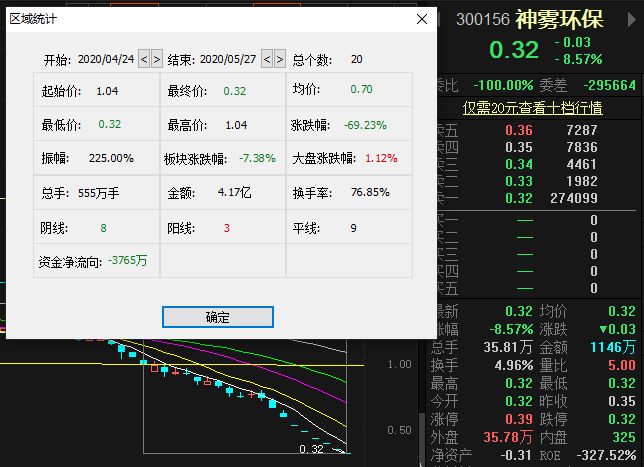644x467 pixels.
Task: Select the start date field 2020/04/24
Action: pos(105,60)
